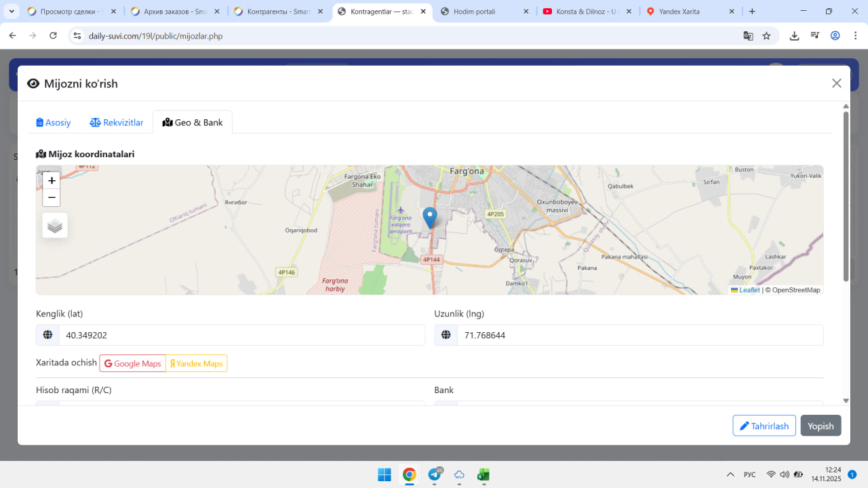
Task: Click the Kenglik latitude field
Action: (x=241, y=335)
